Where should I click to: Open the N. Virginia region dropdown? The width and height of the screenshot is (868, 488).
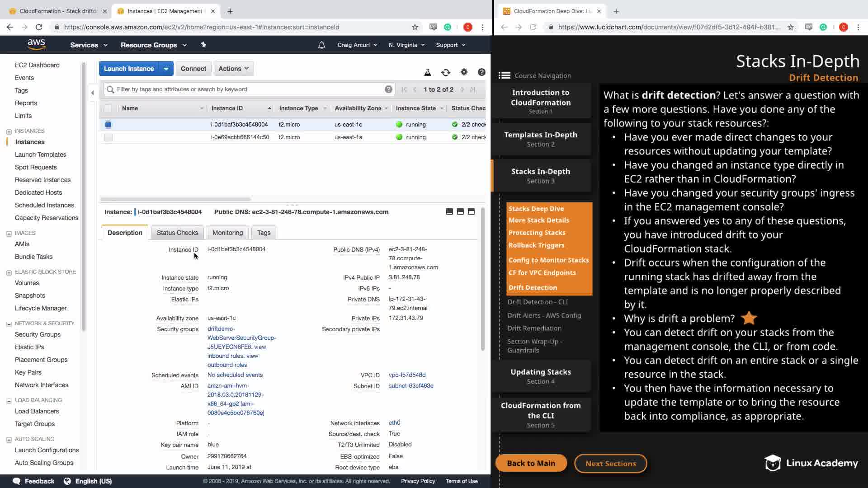[406, 45]
